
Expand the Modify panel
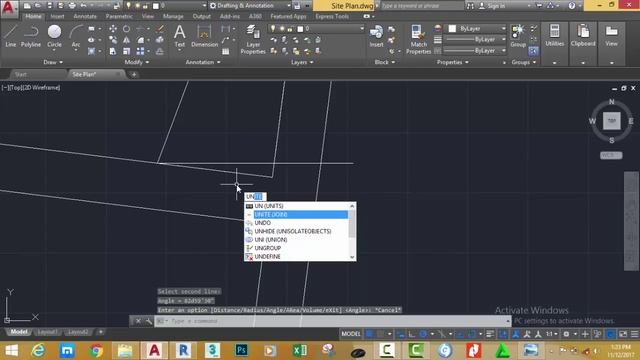pos(137,62)
